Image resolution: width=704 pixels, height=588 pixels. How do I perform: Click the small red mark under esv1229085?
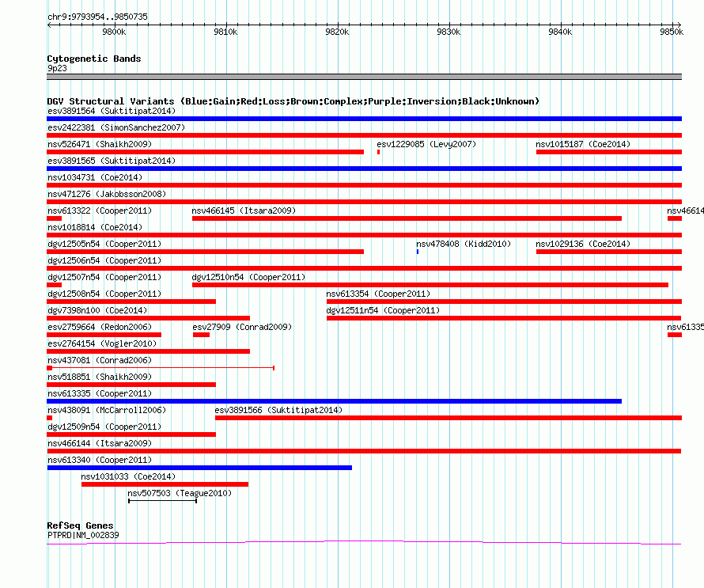(378, 152)
